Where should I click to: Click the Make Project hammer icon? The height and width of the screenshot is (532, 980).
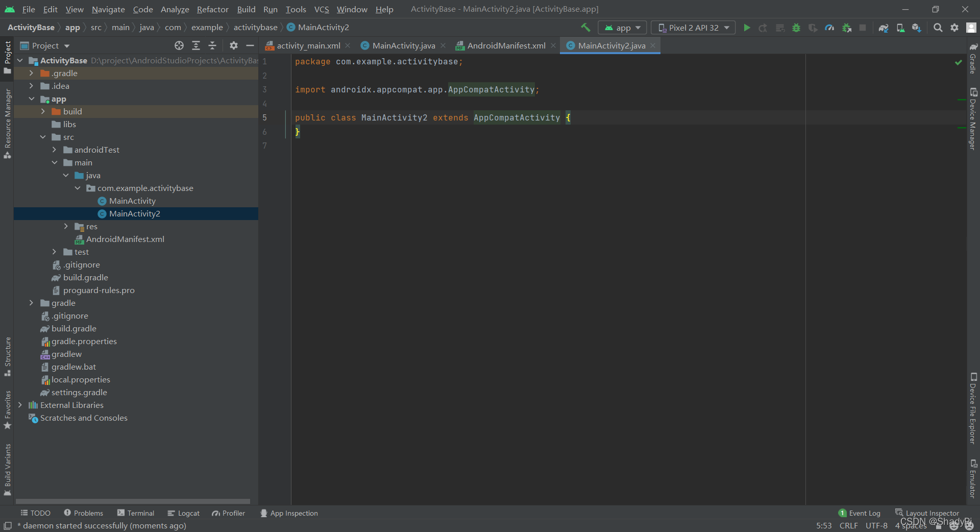(x=585, y=28)
